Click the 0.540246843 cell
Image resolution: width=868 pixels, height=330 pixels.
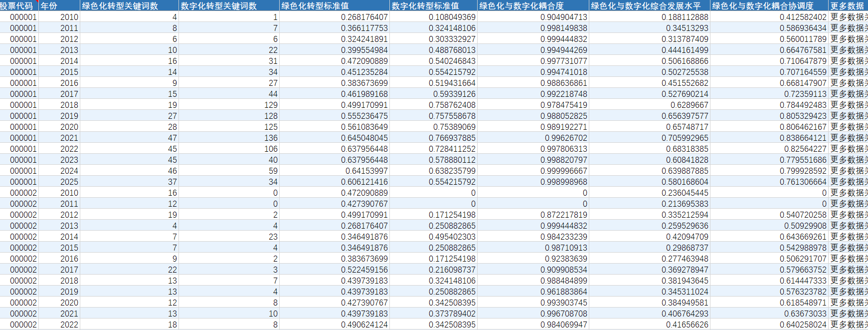pos(433,61)
